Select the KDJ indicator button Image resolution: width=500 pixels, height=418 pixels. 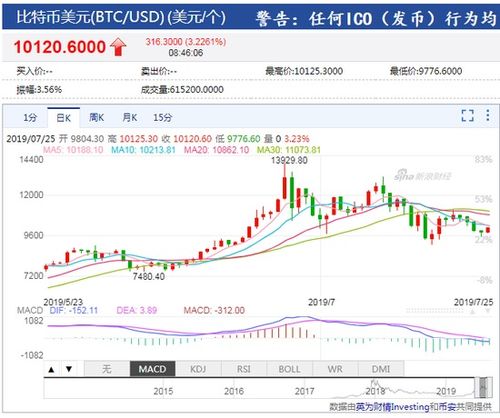coord(198,369)
